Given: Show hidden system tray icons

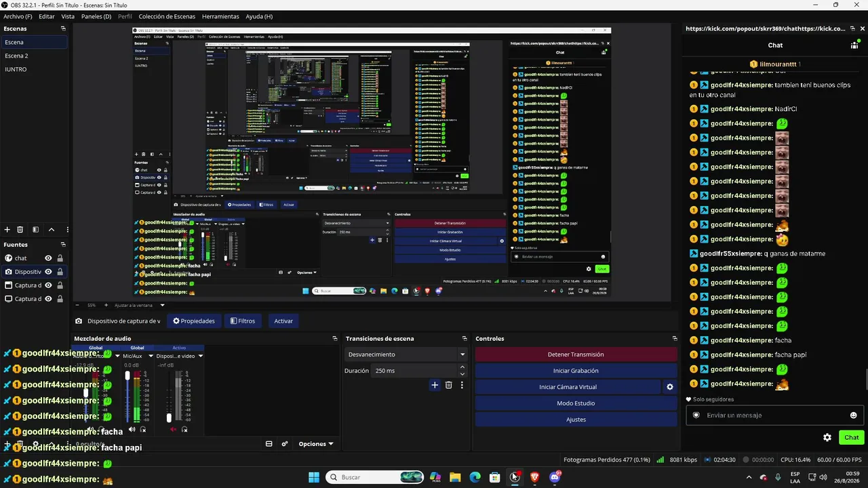Looking at the screenshot, I should coord(749,477).
